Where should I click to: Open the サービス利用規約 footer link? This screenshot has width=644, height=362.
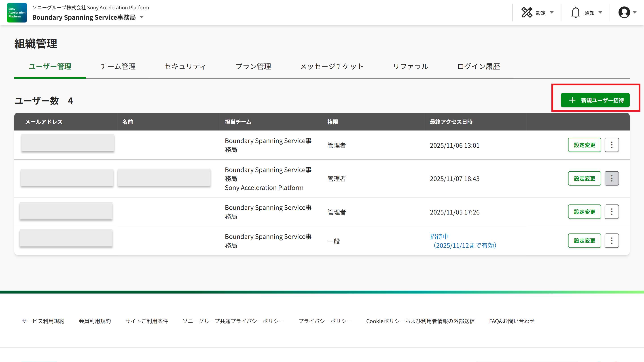pos(43,321)
